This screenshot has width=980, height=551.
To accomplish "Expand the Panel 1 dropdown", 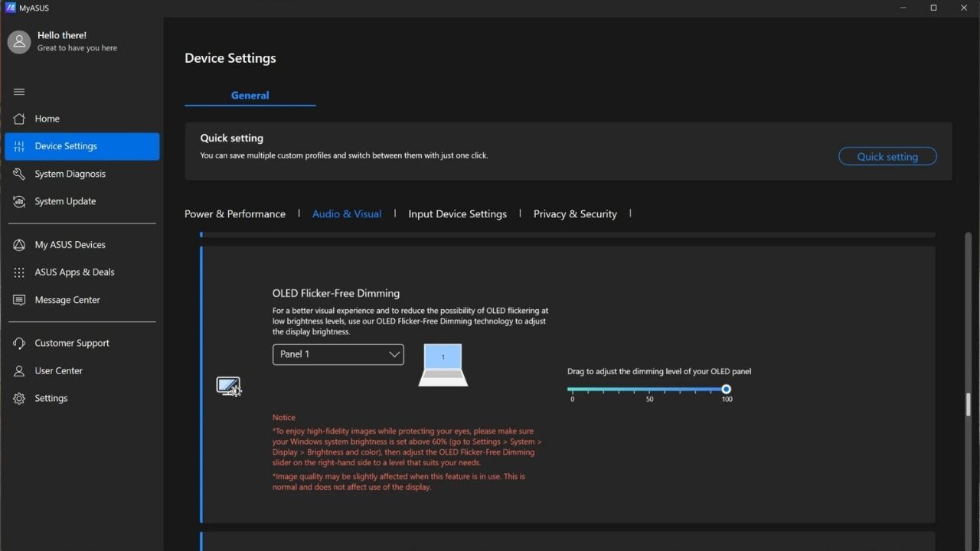I will click(338, 354).
